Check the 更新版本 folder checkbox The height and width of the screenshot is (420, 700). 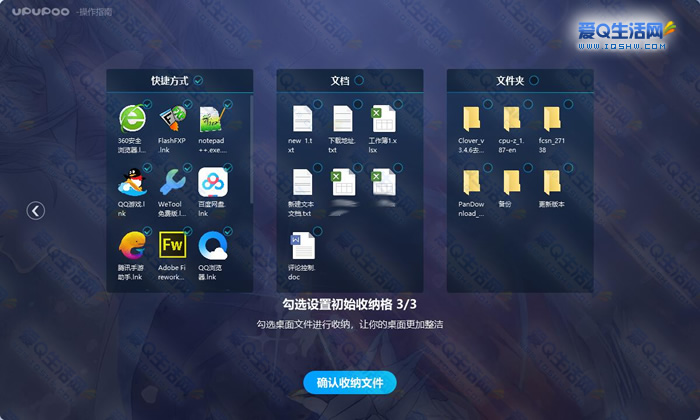point(568,168)
